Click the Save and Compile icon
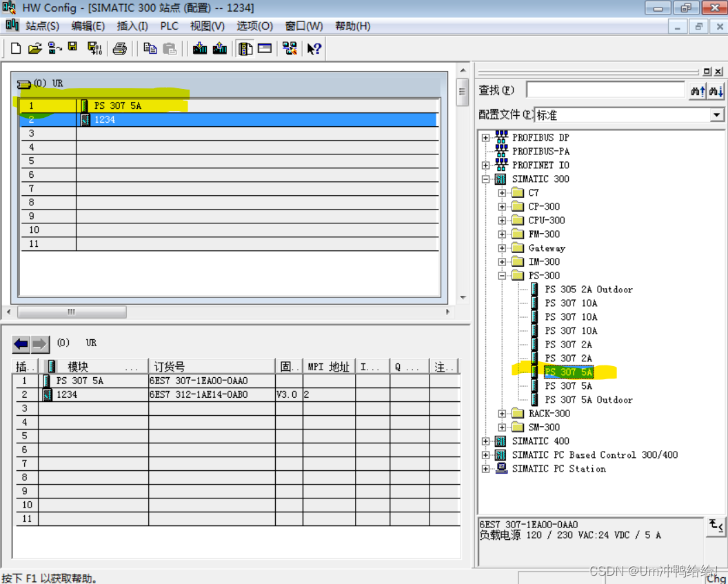 click(94, 48)
